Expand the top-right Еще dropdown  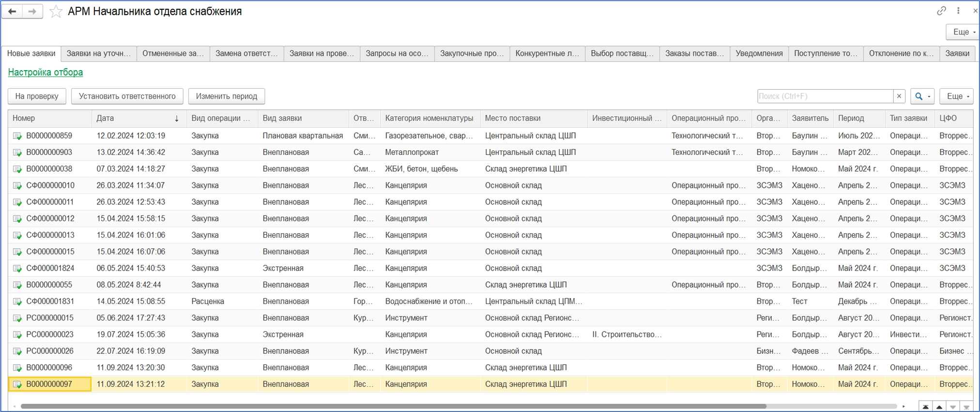(x=963, y=32)
